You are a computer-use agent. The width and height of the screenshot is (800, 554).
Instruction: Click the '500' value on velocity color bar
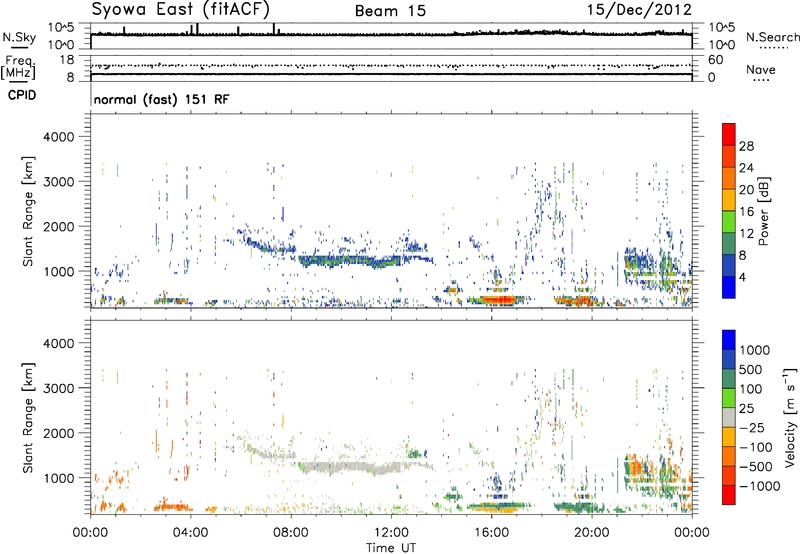[x=751, y=369]
